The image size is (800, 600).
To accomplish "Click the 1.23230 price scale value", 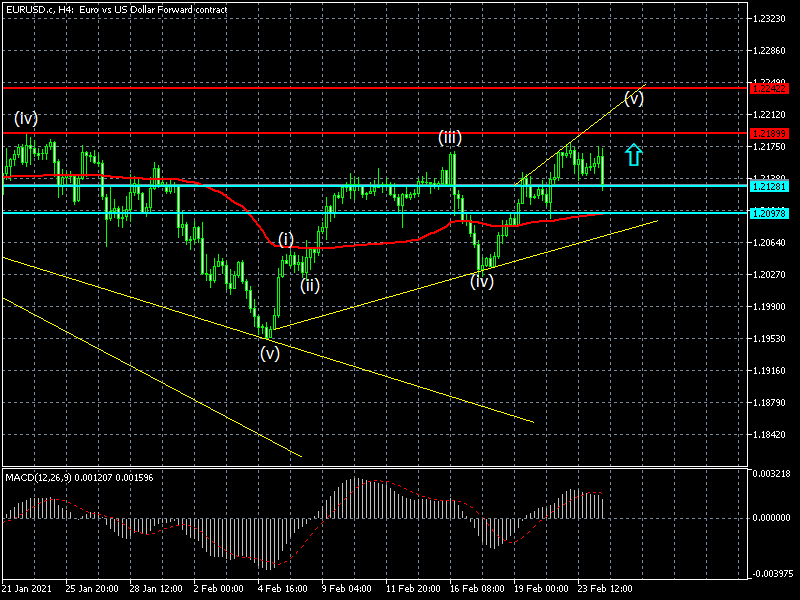I will pyautogui.click(x=769, y=18).
